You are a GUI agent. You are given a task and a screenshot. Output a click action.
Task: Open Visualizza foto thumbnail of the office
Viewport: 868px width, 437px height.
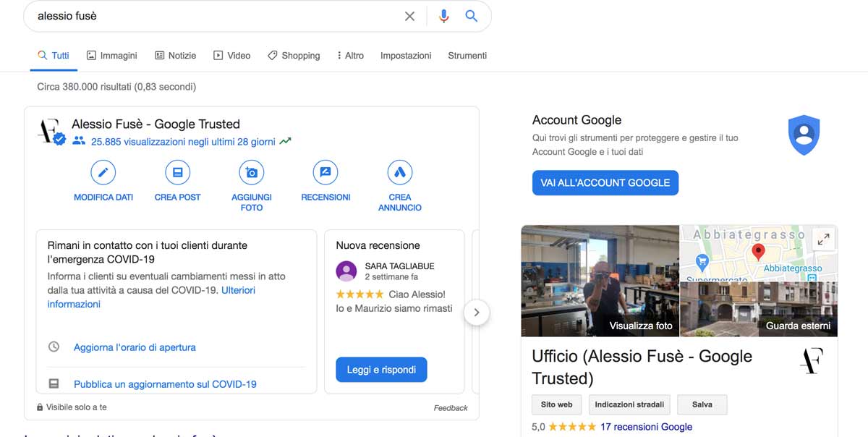tap(600, 281)
